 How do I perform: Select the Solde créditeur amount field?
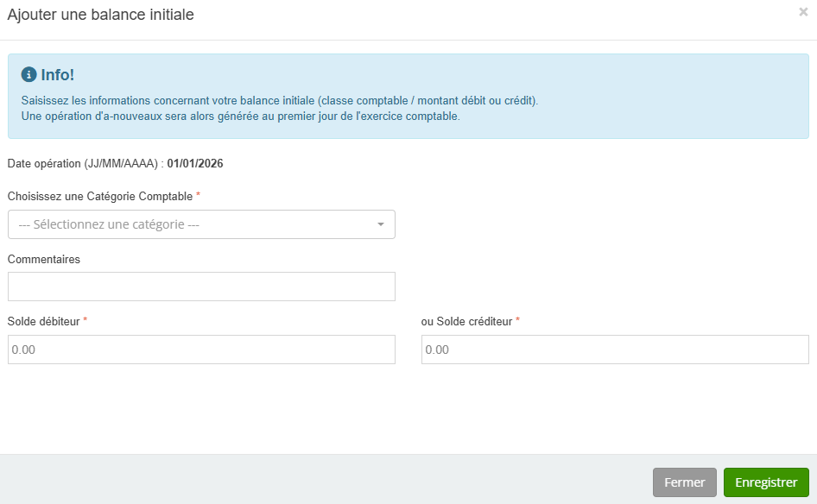(615, 350)
